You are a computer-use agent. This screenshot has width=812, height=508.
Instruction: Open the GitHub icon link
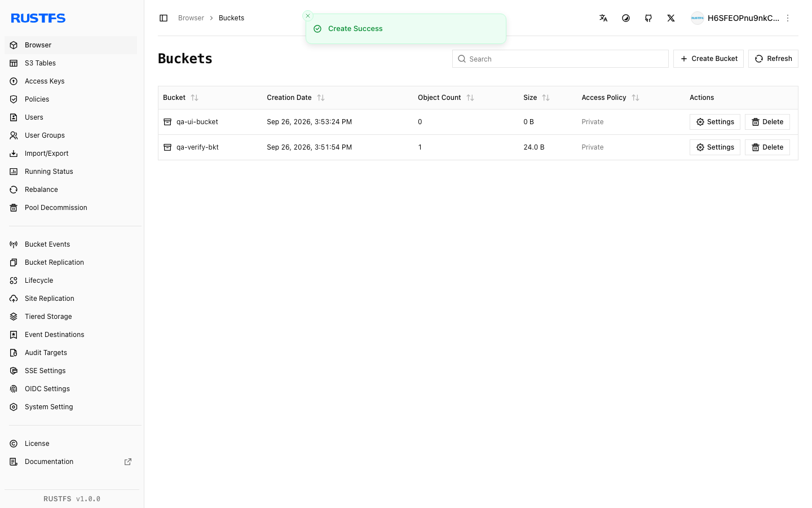(x=648, y=18)
